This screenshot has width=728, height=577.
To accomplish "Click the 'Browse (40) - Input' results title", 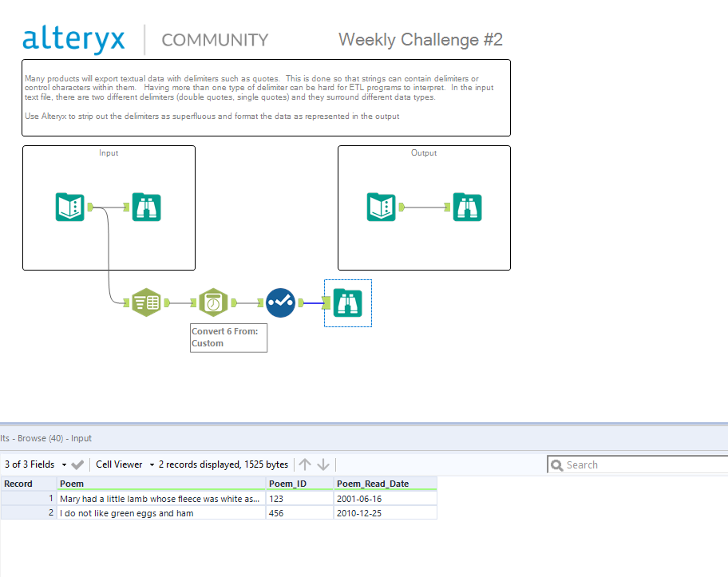I will coord(54,438).
